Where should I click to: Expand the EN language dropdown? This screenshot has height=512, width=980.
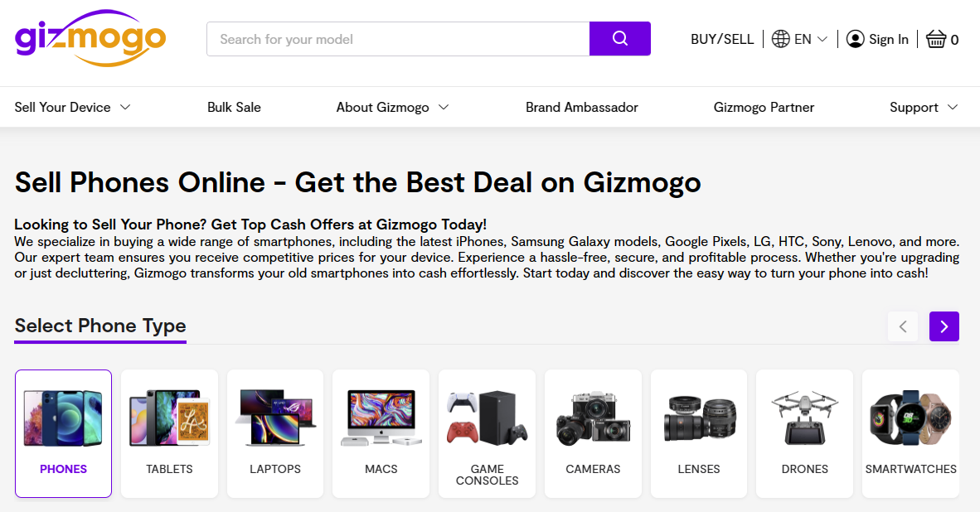coord(811,39)
